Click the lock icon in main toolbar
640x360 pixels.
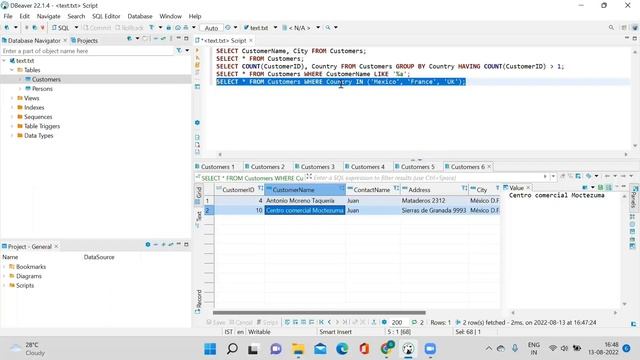coord(169,28)
